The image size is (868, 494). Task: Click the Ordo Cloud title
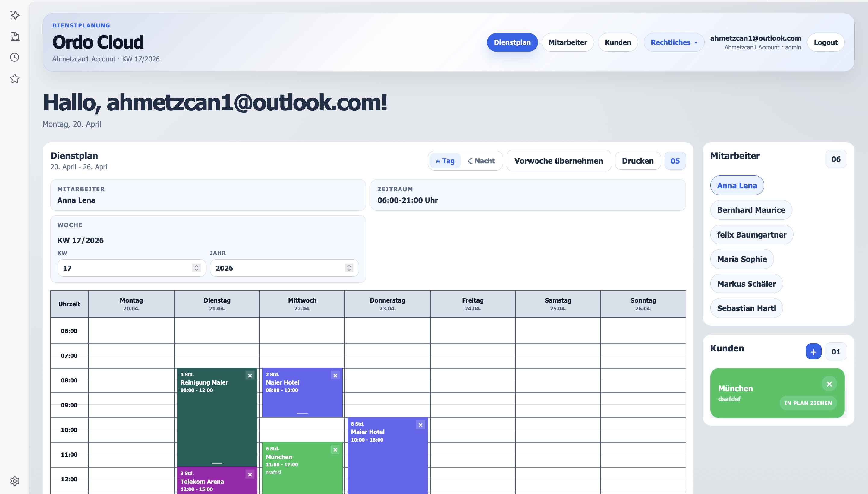[98, 42]
